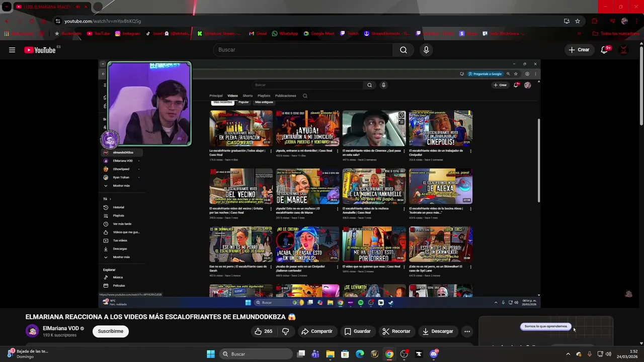Mute the tab via speaker icon

pos(78,7)
